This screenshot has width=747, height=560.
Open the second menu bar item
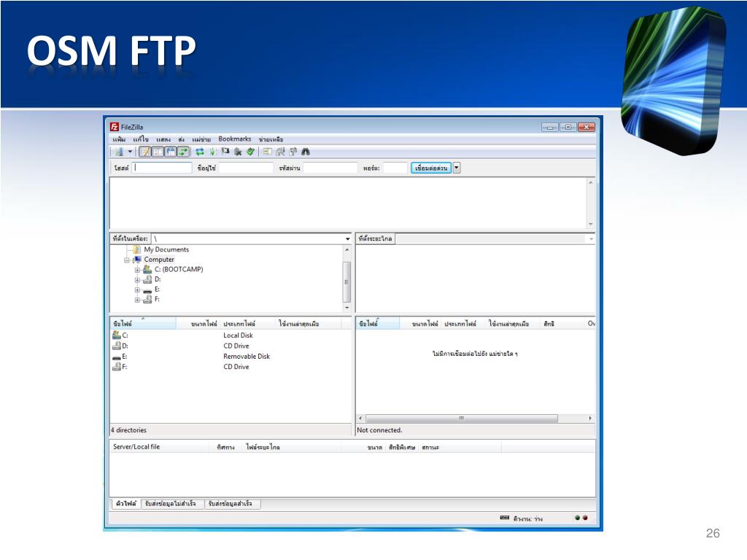click(141, 139)
